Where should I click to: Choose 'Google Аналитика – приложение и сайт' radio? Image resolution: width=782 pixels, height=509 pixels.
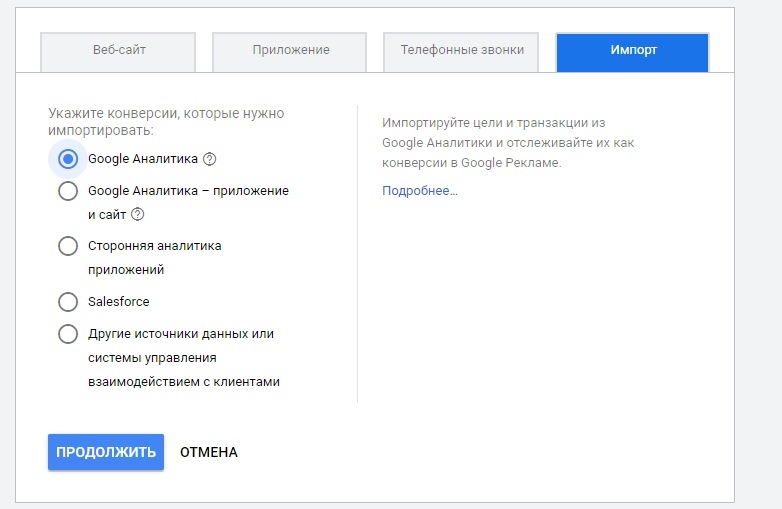(68, 191)
